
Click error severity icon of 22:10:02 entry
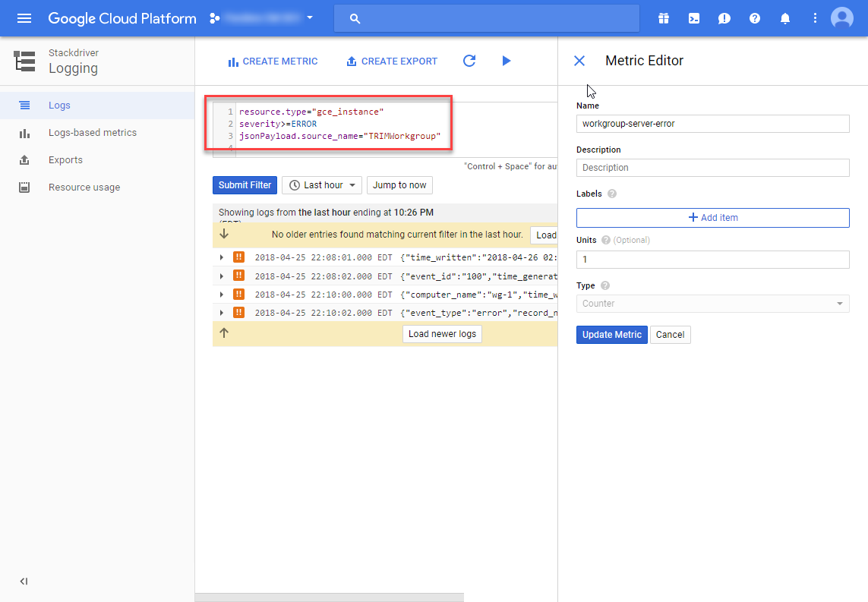238,313
